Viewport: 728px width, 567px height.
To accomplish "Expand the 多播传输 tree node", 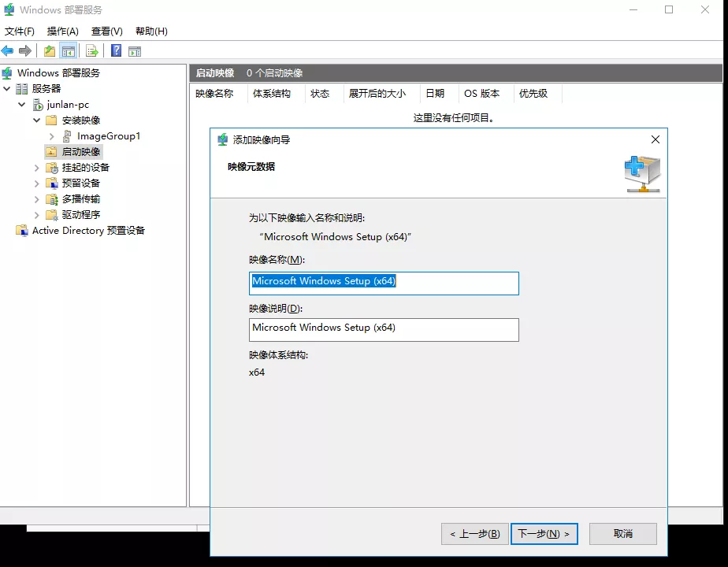I will (x=37, y=199).
